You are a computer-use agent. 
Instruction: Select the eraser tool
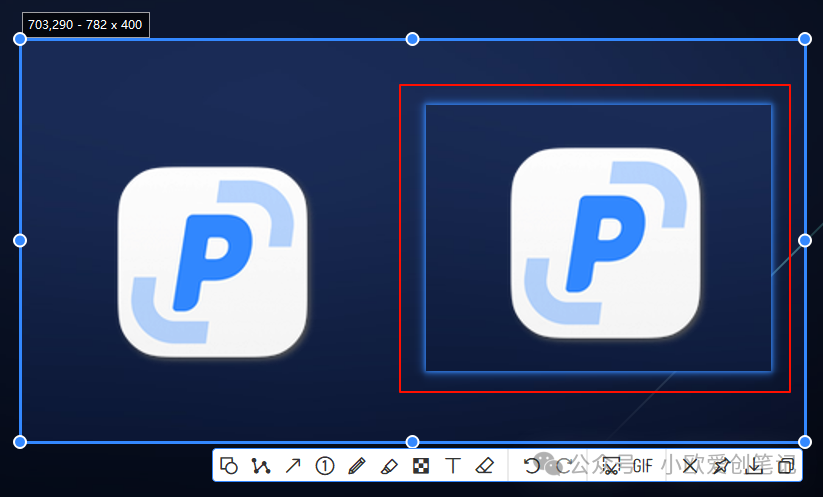pos(484,466)
